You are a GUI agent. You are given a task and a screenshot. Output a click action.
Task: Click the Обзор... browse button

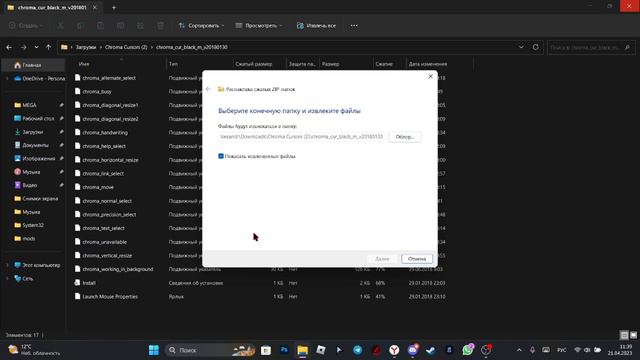405,137
